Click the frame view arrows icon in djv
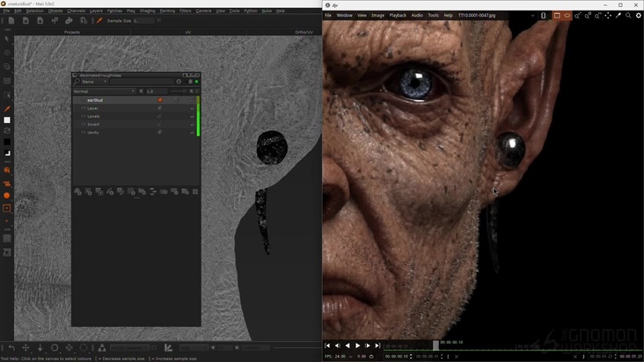The image size is (644, 362). click(608, 16)
